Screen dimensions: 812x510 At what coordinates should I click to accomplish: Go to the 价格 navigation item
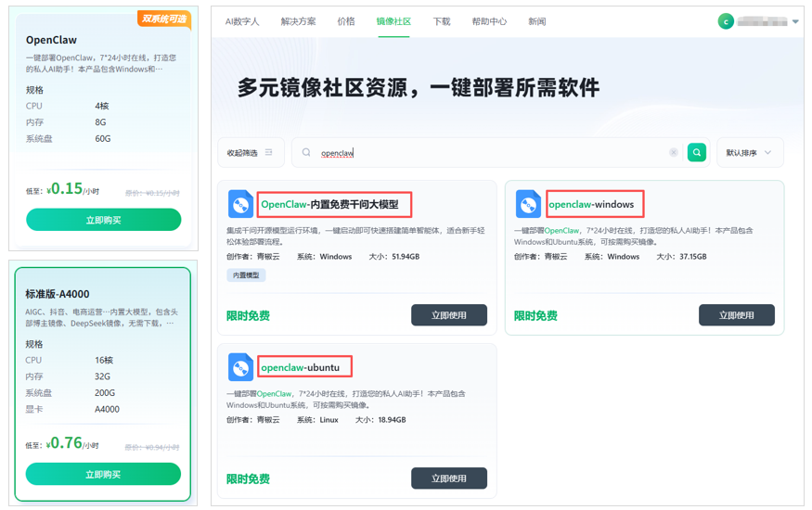point(346,21)
